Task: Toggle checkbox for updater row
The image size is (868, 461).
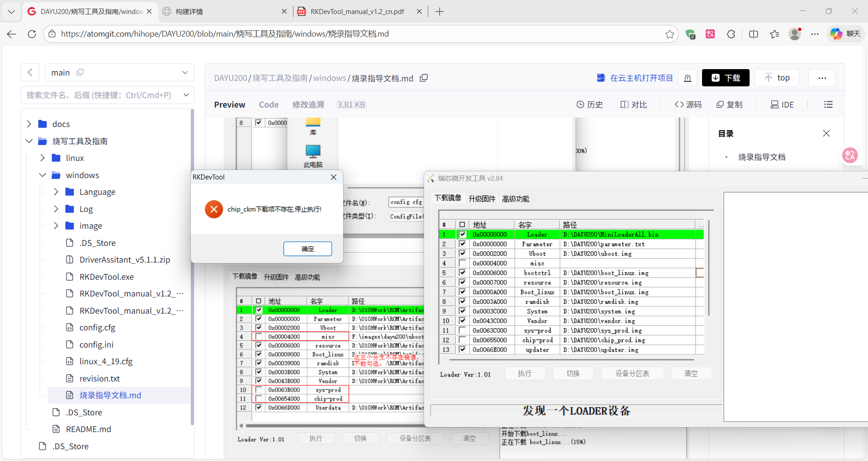Action: click(462, 349)
